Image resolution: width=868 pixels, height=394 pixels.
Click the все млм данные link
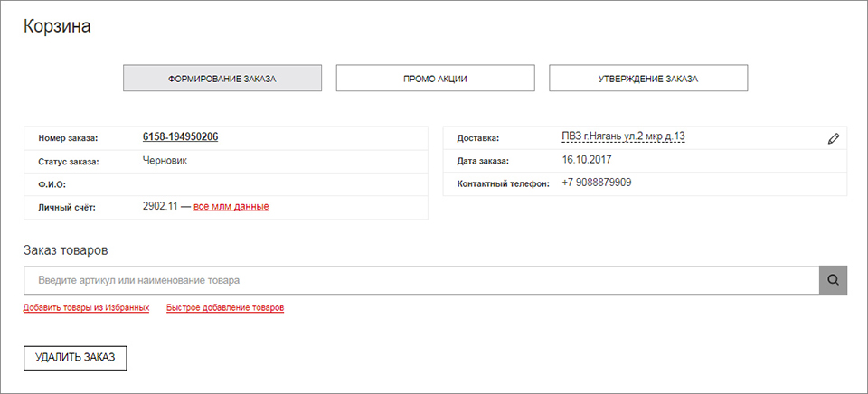[x=231, y=206]
